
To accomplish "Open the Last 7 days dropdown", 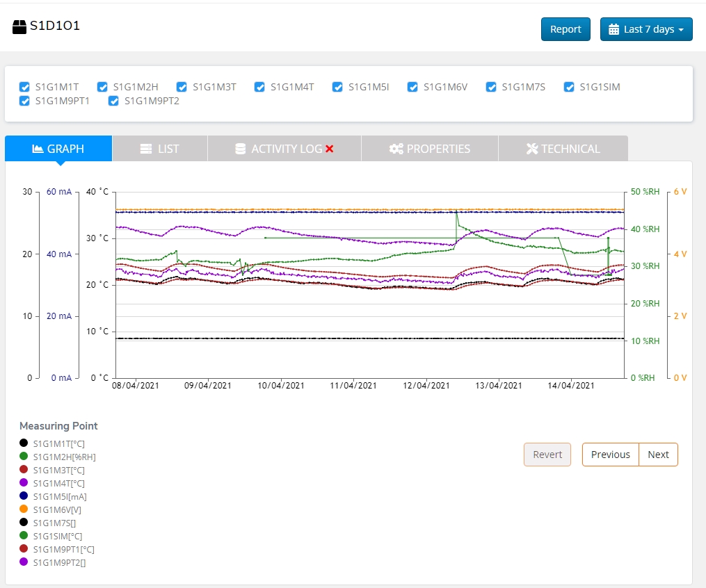I will click(x=646, y=29).
